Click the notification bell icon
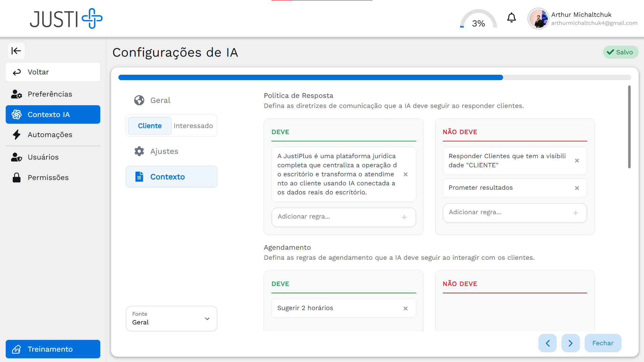The image size is (644, 362). [x=511, y=18]
